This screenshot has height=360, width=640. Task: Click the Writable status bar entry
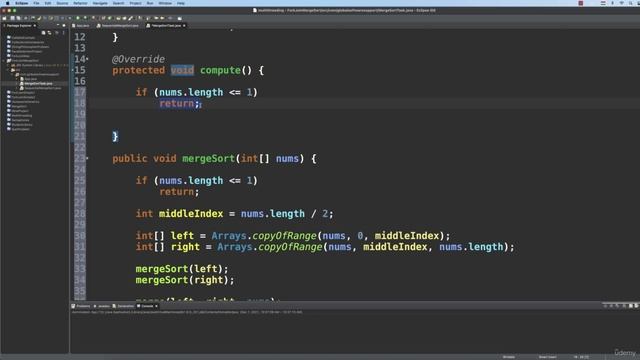(509, 357)
